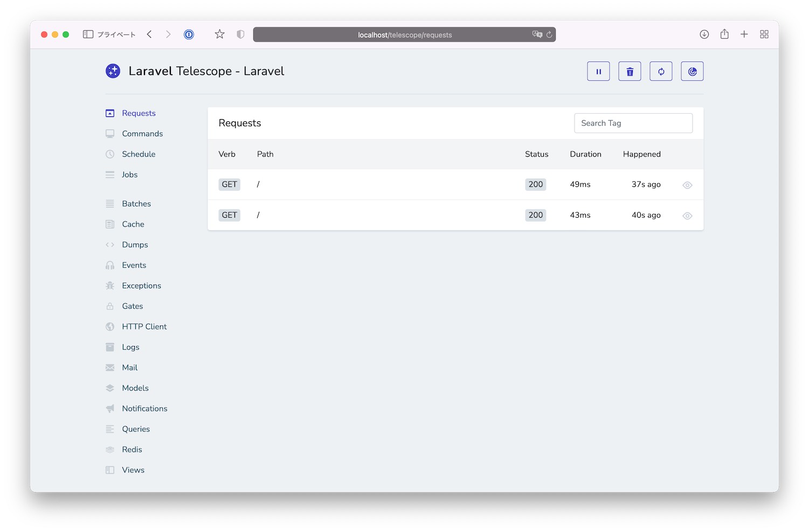Select the Gates padlock icon
809x532 pixels.
[109, 306]
